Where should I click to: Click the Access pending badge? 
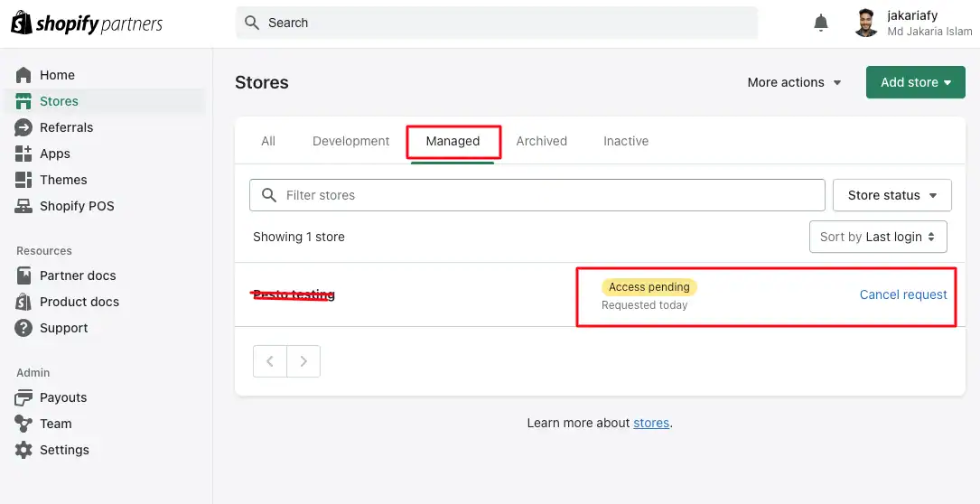[x=649, y=287]
